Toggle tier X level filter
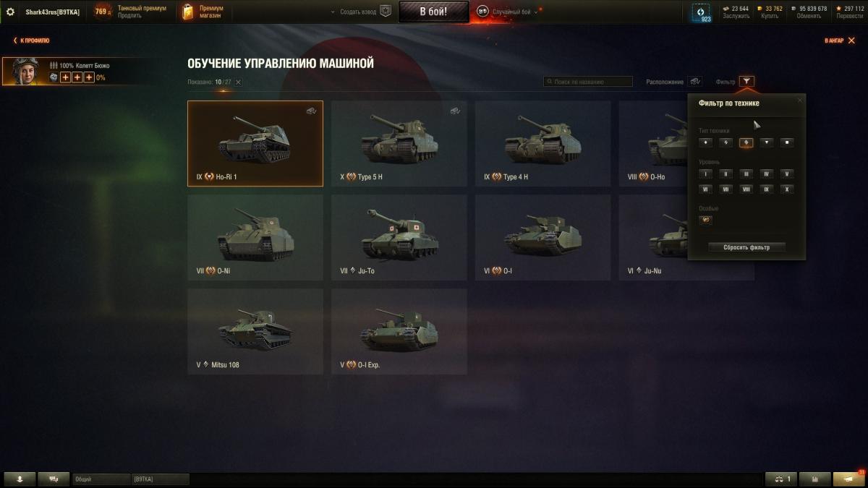 [788, 189]
